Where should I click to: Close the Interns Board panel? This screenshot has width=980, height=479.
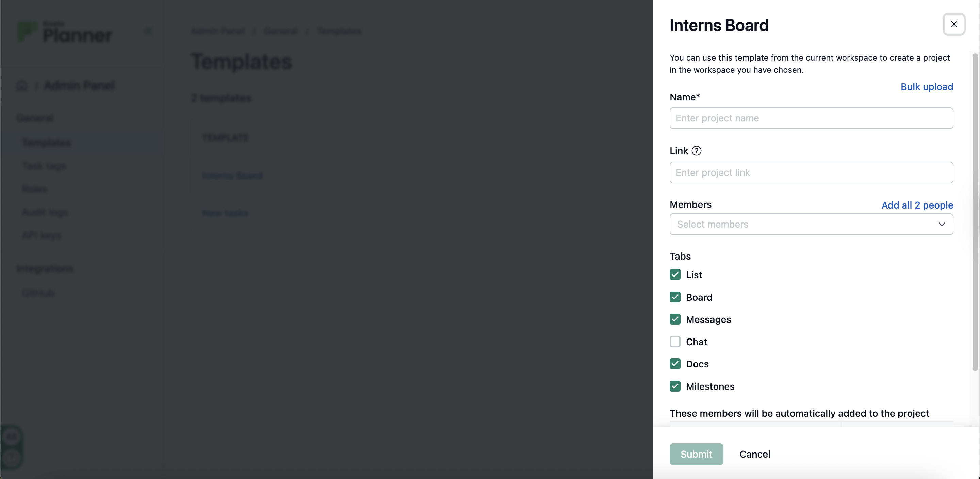tap(954, 24)
